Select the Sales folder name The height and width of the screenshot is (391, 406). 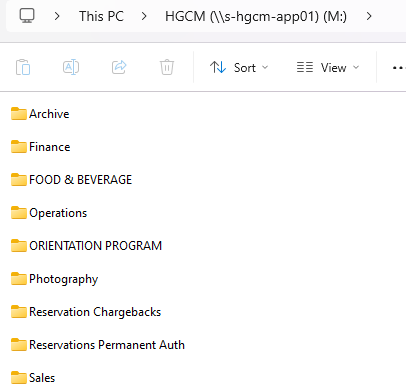coord(42,378)
